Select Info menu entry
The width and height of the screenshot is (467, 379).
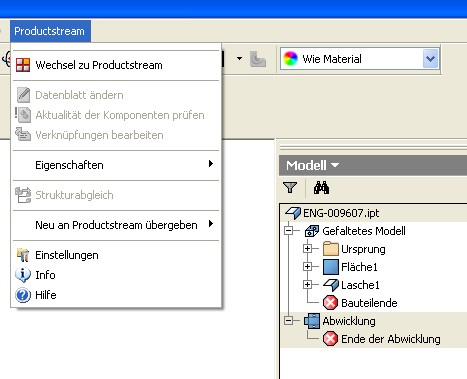point(116,275)
